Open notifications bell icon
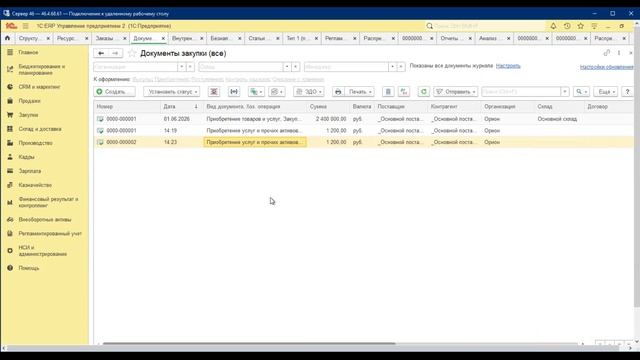The height and width of the screenshot is (360, 640). coord(553,26)
